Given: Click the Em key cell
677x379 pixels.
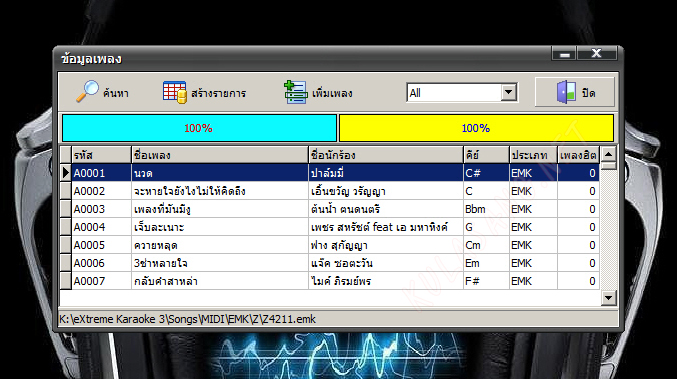Looking at the screenshot, I should [486, 263].
